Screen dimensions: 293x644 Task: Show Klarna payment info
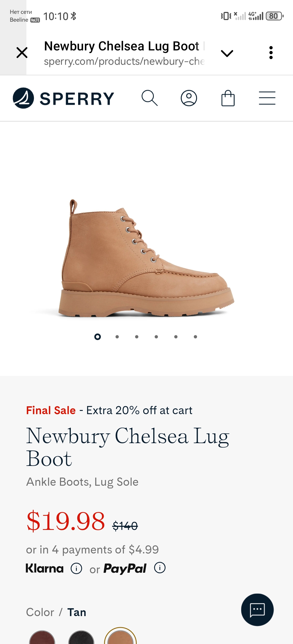click(x=76, y=568)
